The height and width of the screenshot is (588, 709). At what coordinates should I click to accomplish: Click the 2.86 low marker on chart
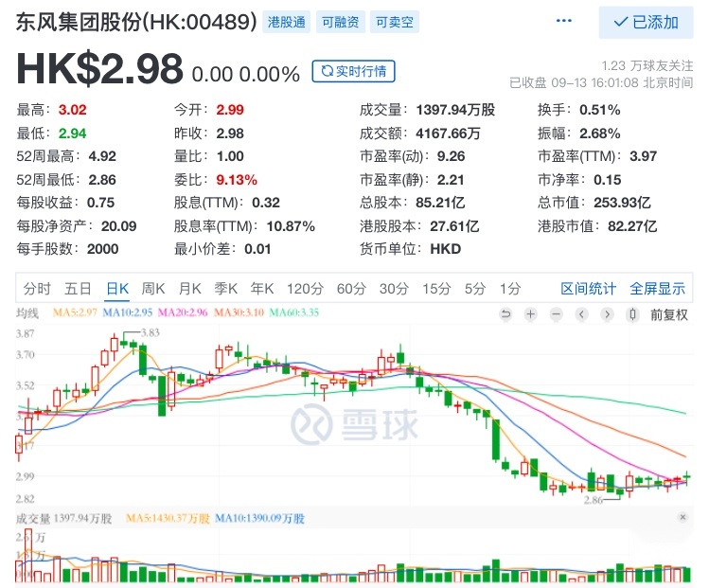594,500
